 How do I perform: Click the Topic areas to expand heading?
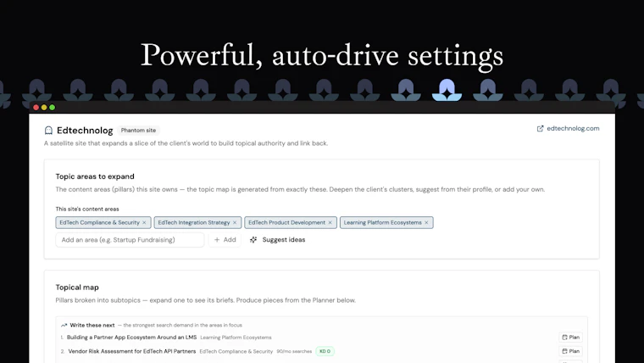point(95,176)
